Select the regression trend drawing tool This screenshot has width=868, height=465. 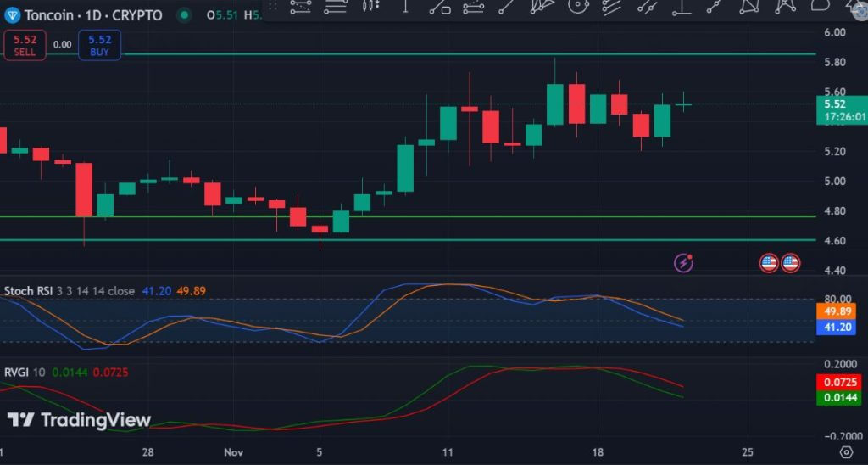tap(473, 6)
